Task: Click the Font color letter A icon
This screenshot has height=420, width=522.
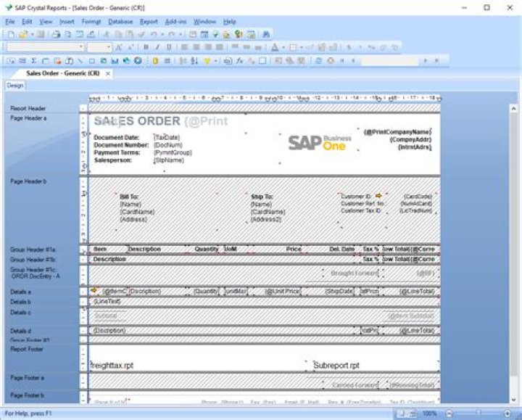Action: click(275, 47)
